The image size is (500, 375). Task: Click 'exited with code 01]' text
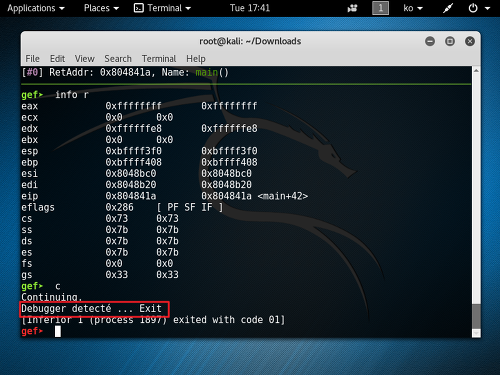(229, 320)
